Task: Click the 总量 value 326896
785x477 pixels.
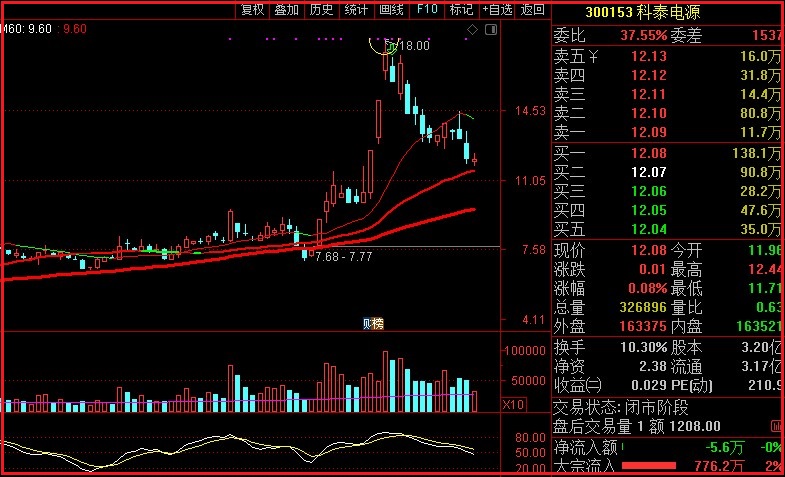Action: 643,307
